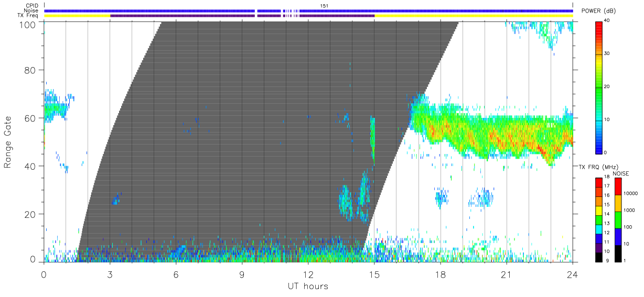
Task: Click the 100 tick label on Range Gate axis
Action: [29, 24]
